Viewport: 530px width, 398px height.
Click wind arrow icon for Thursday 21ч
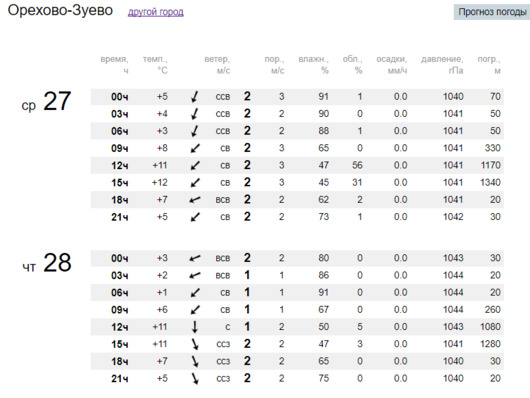pos(195,378)
